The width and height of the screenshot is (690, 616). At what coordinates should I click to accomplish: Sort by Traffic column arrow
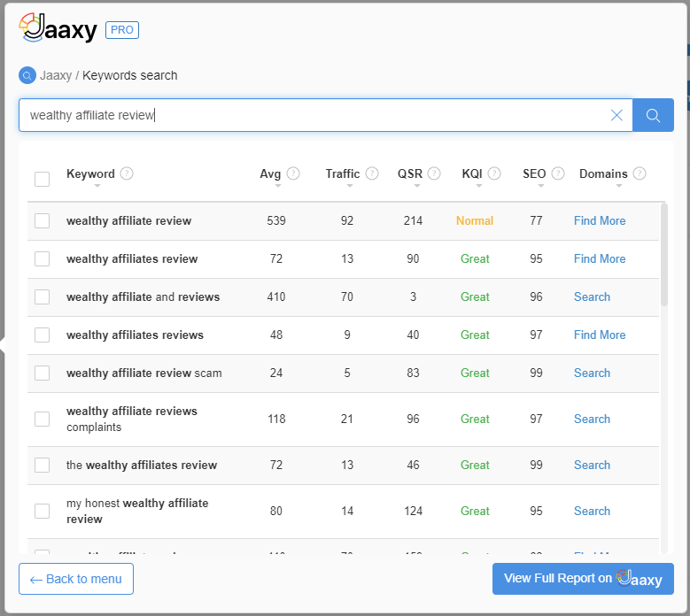[x=350, y=186]
